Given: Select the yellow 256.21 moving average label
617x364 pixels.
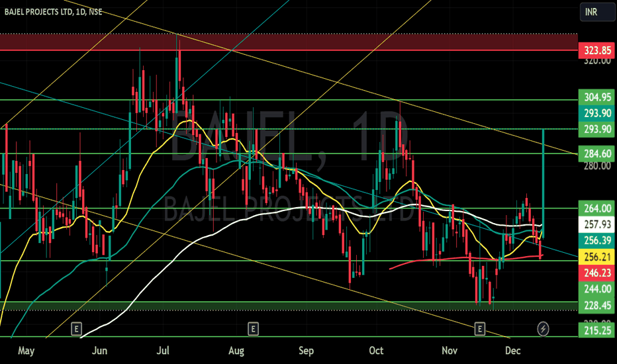Looking at the screenshot, I should 596,257.
